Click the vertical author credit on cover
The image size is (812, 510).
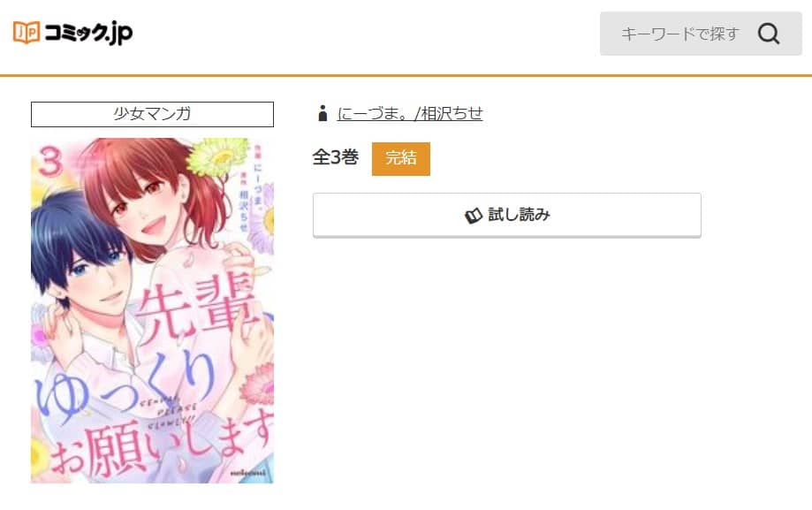click(x=250, y=190)
